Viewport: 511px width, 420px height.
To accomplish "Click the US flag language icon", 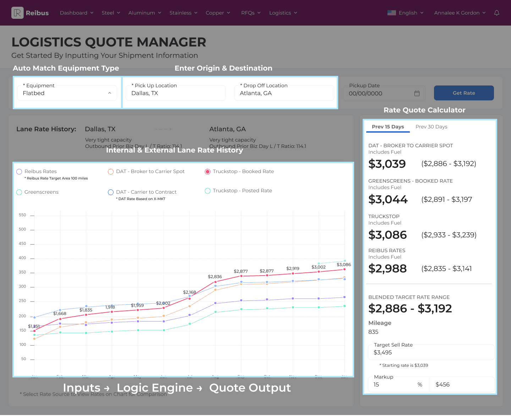I will 392,13.
